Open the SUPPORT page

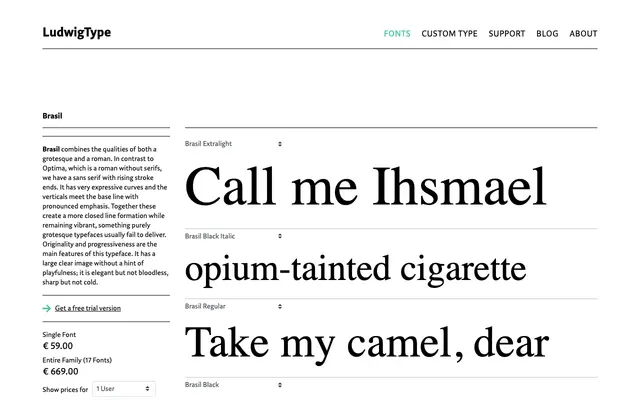507,33
